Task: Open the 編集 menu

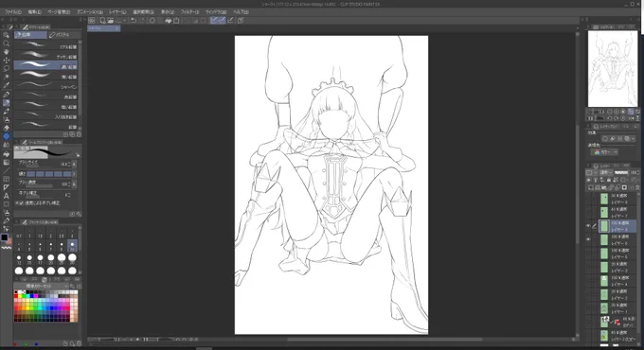Action: coord(34,12)
